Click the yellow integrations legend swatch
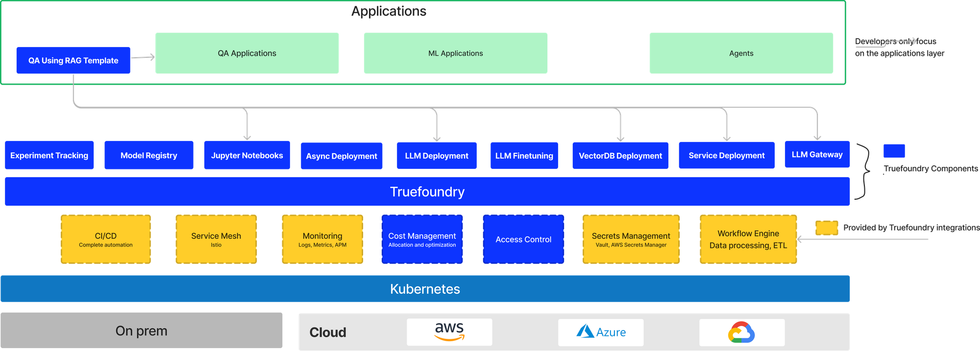 [x=827, y=228]
